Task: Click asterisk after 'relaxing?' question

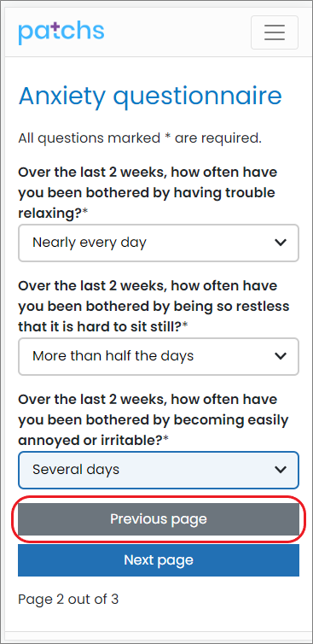Action: tap(85, 211)
